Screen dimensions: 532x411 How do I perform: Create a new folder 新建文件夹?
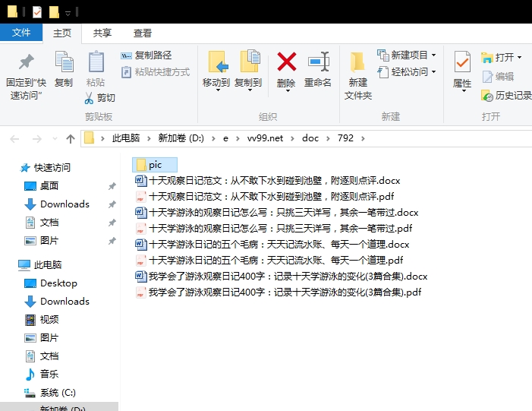pyautogui.click(x=358, y=76)
